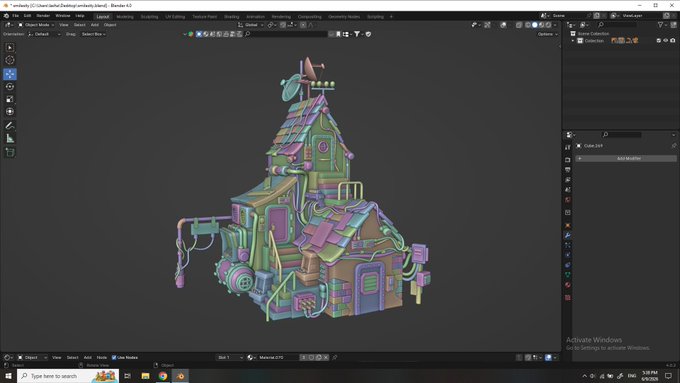Select the Annotate tool
The width and height of the screenshot is (680, 383).
10,126
